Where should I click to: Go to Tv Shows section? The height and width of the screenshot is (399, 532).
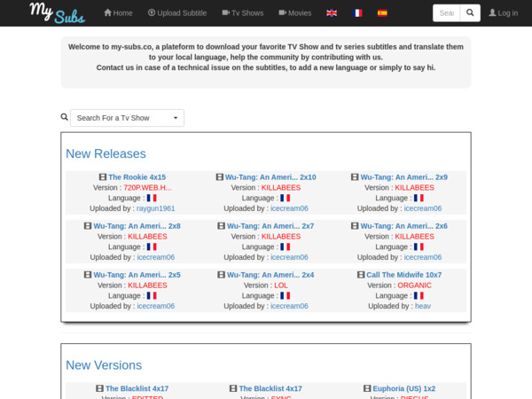coord(243,13)
